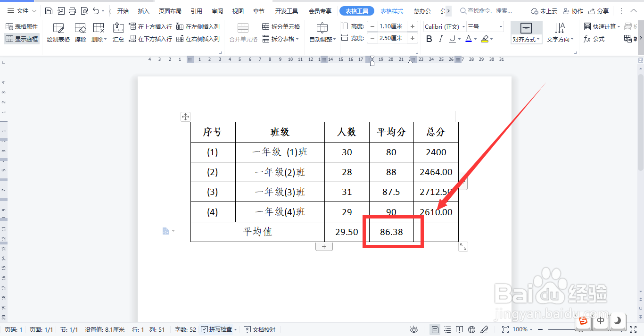Switch to the 审阅 tab
Screen dimensions: 644x336
[217, 11]
